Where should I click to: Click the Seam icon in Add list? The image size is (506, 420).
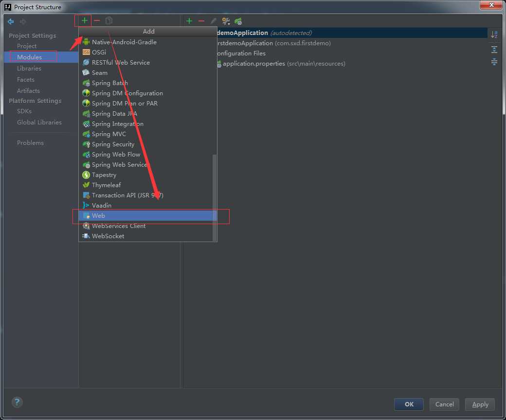(x=86, y=72)
